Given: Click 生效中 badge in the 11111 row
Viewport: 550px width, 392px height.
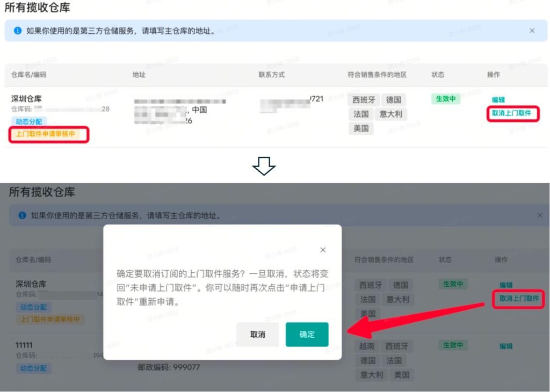Looking at the screenshot, I should coord(453,345).
